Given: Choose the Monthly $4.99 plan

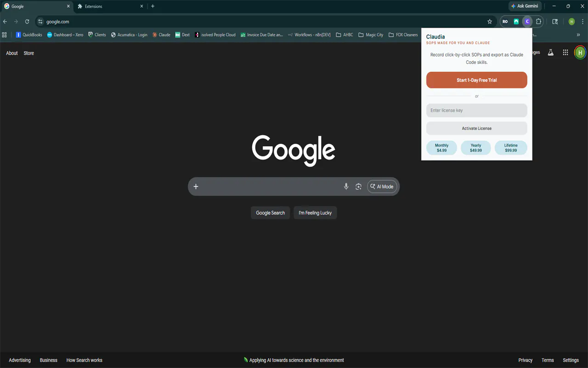Looking at the screenshot, I should [441, 148].
